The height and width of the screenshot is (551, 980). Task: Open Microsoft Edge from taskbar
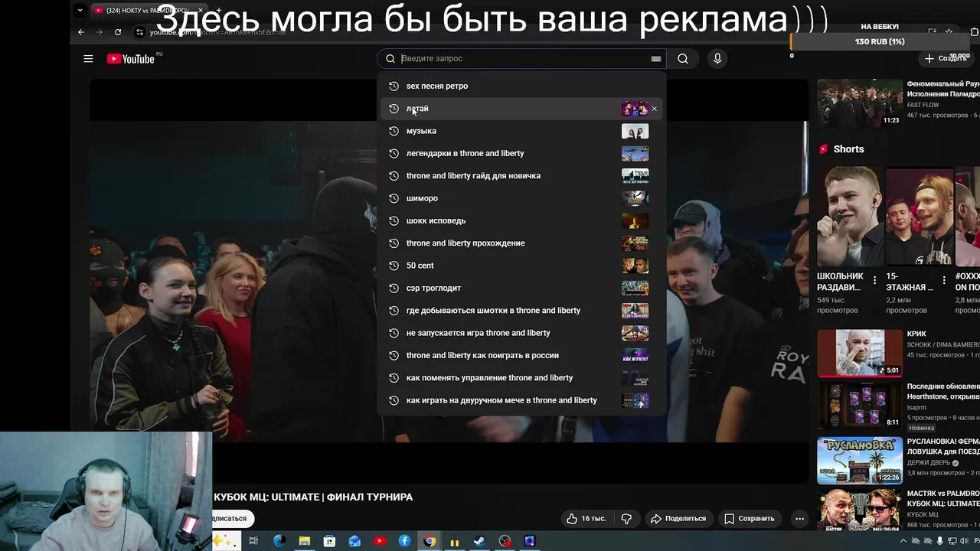pyautogui.click(x=279, y=541)
